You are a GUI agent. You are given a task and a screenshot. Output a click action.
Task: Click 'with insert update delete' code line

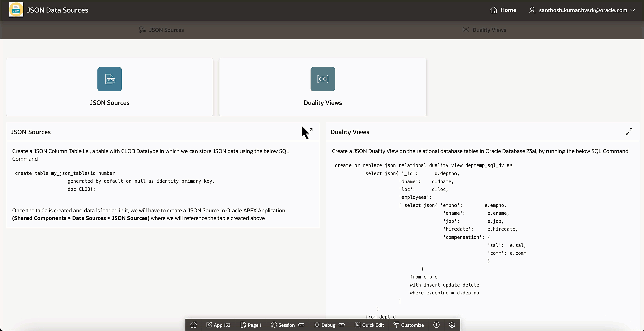pyautogui.click(x=444, y=285)
